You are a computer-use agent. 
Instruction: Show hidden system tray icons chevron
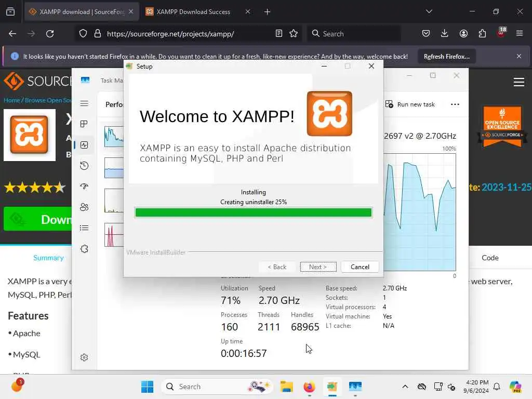[x=405, y=387]
